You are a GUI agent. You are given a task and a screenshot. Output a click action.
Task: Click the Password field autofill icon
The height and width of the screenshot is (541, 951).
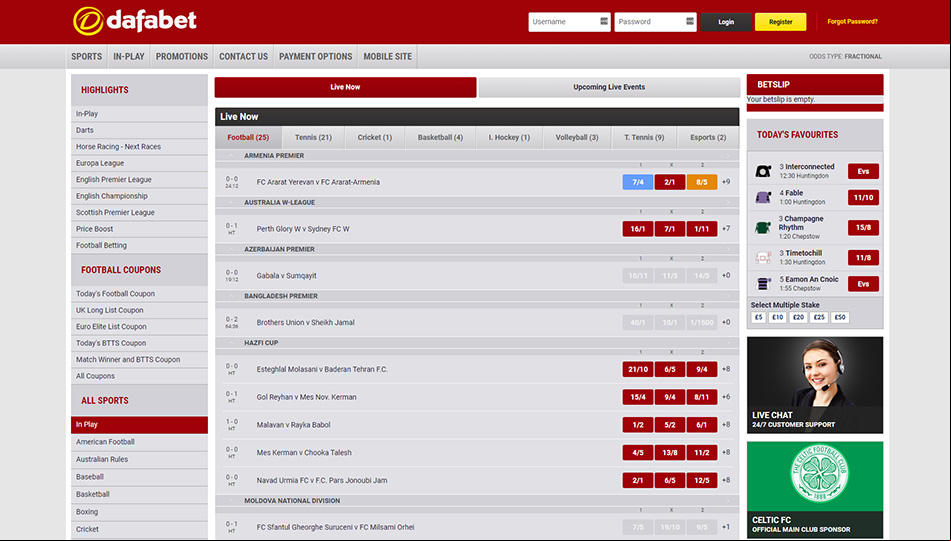(x=690, y=21)
